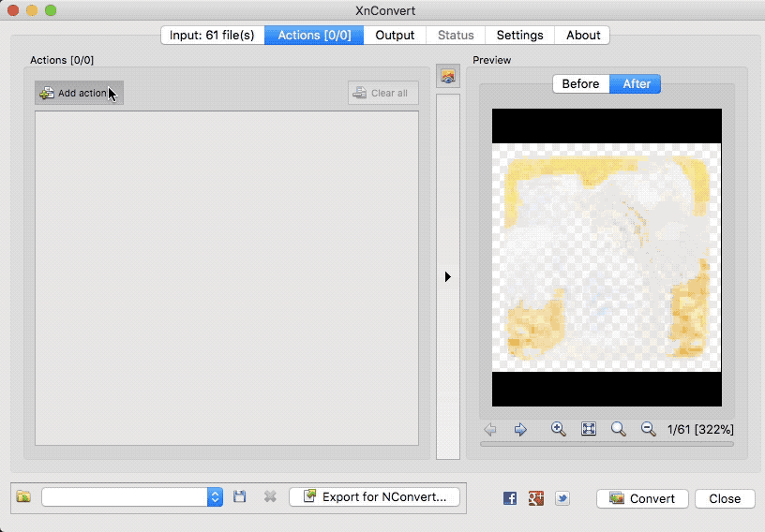
Task: Open the About tab
Action: pyautogui.click(x=582, y=35)
